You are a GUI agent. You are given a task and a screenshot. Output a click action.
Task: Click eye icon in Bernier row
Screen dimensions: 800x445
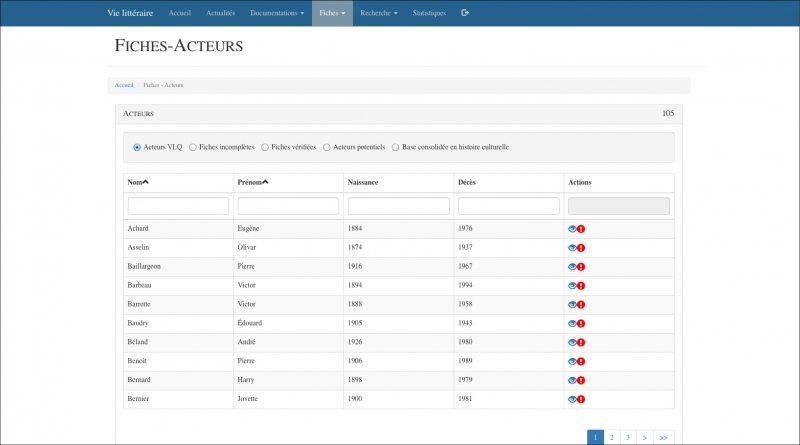coord(572,400)
